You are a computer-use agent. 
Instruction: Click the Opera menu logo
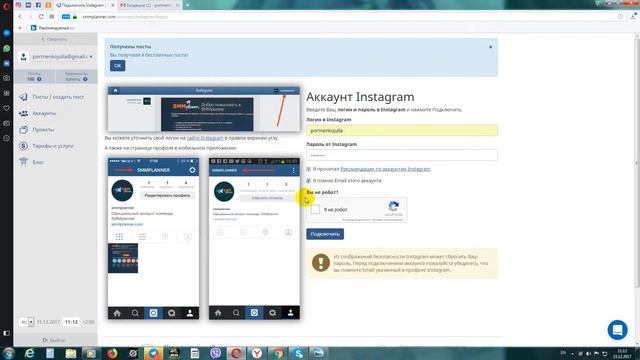coord(6,5)
